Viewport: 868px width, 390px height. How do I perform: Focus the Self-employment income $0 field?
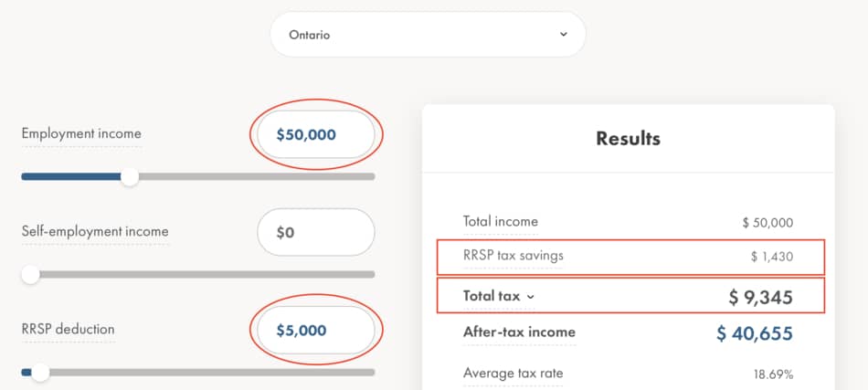(x=315, y=232)
